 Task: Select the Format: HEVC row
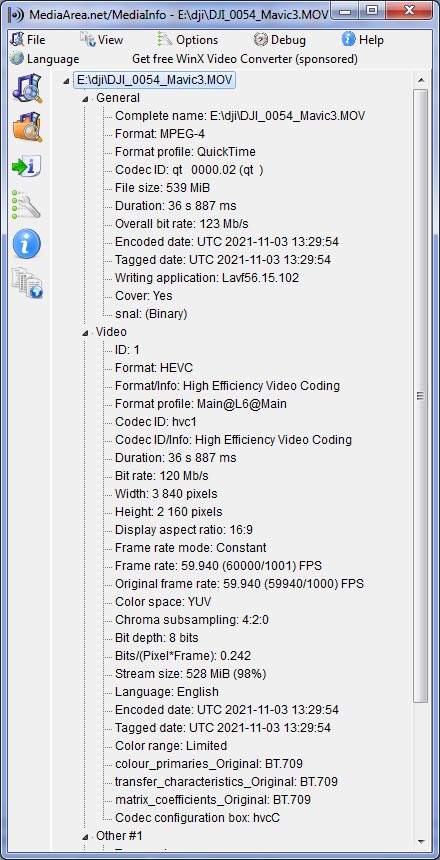coord(154,368)
